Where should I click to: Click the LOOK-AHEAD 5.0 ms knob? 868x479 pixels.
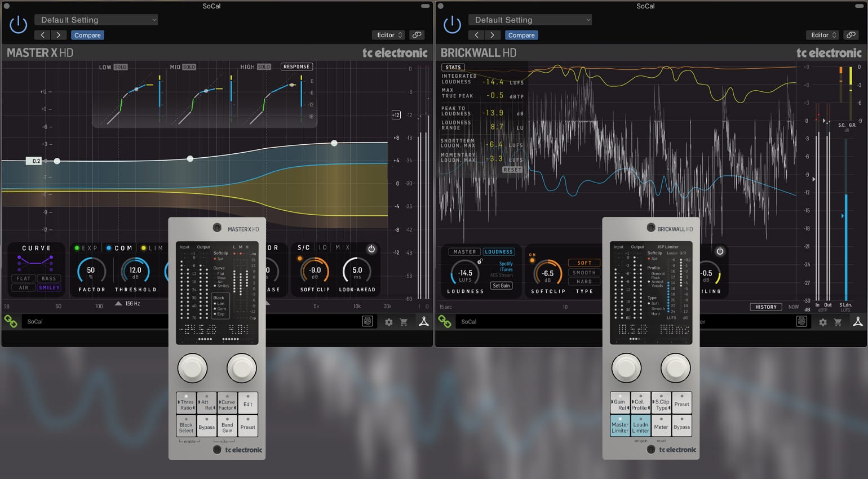coord(357,271)
